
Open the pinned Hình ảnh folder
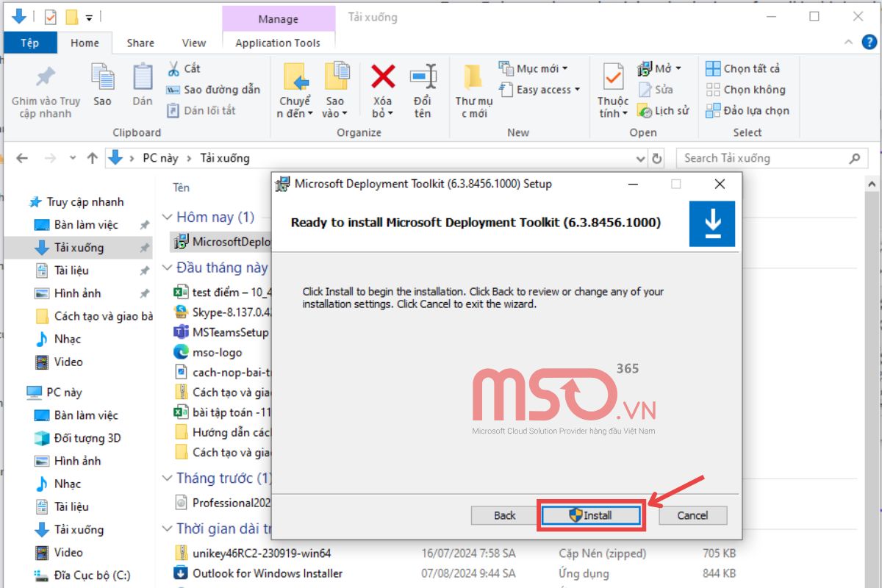pyautogui.click(x=77, y=293)
